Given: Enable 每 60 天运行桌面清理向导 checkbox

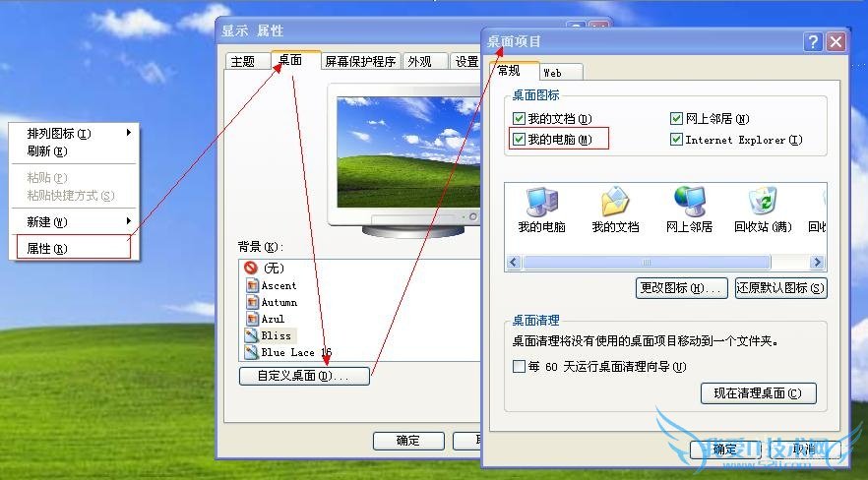Looking at the screenshot, I should (x=519, y=366).
